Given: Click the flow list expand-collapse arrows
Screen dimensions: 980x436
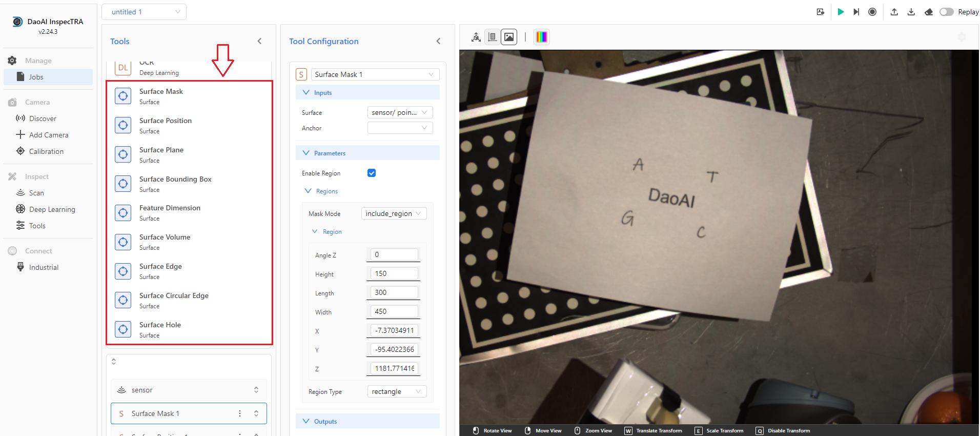Looking at the screenshot, I should coord(114,362).
